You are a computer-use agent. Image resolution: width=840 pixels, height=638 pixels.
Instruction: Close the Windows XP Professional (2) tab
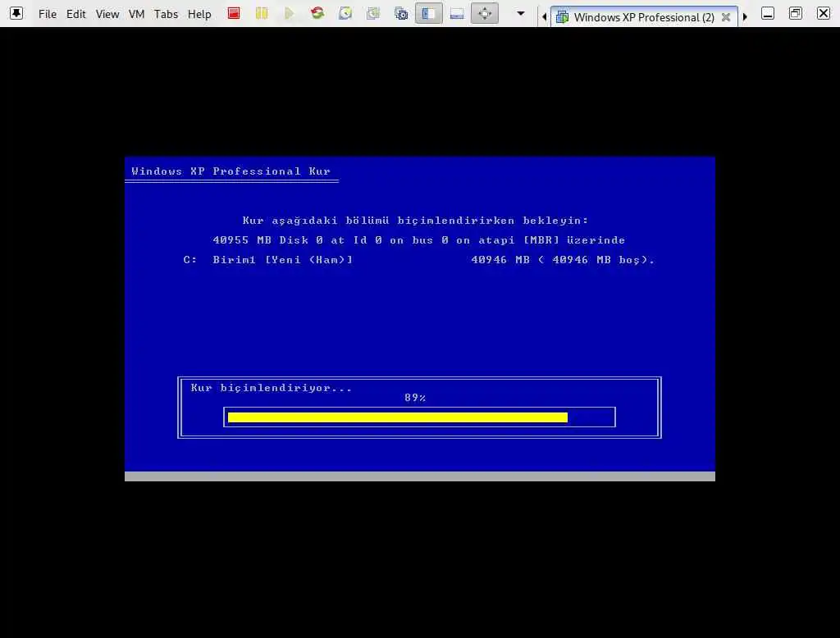726,17
